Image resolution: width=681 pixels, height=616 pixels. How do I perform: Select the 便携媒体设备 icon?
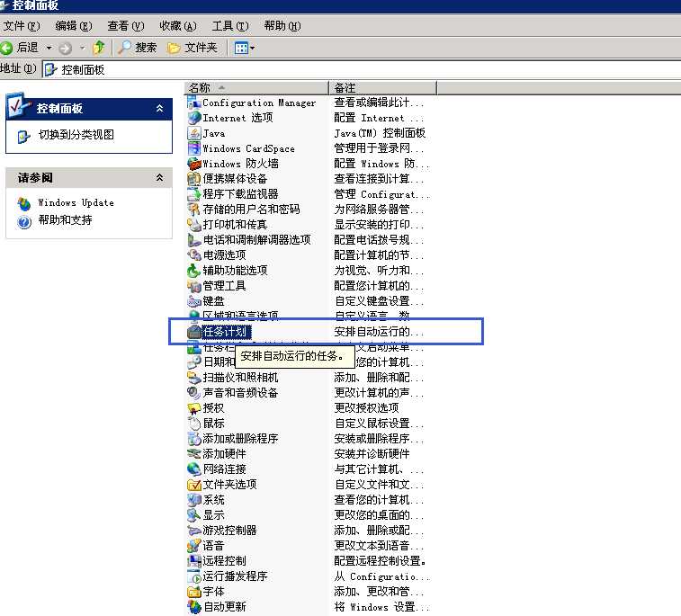click(x=193, y=179)
